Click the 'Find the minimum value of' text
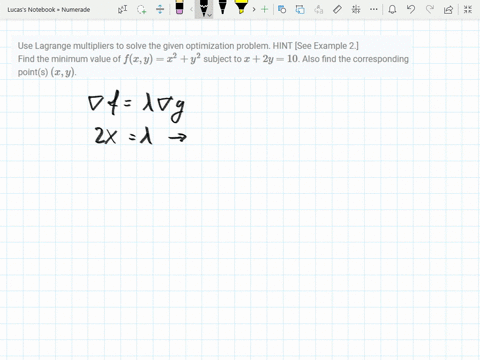The width and height of the screenshot is (480, 360). point(69,59)
